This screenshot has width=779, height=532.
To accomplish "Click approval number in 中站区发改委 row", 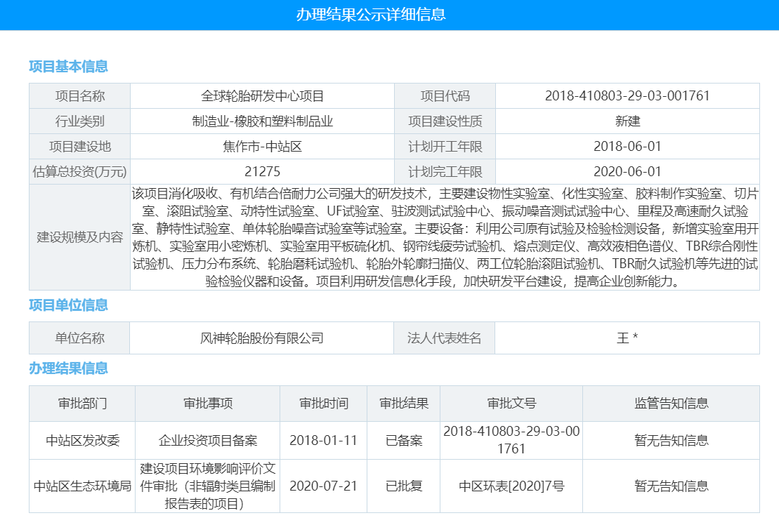I will [511, 440].
